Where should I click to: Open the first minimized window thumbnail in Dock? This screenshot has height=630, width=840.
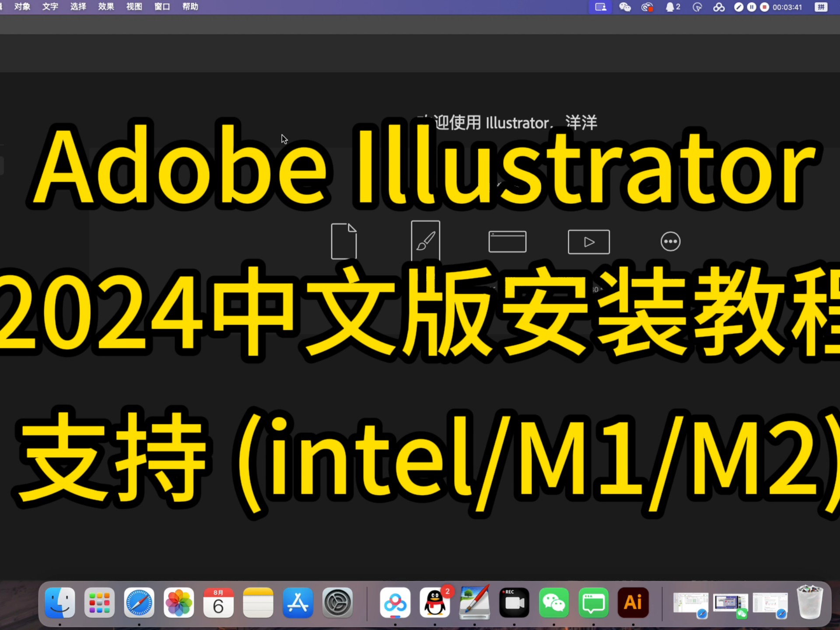coord(690,604)
